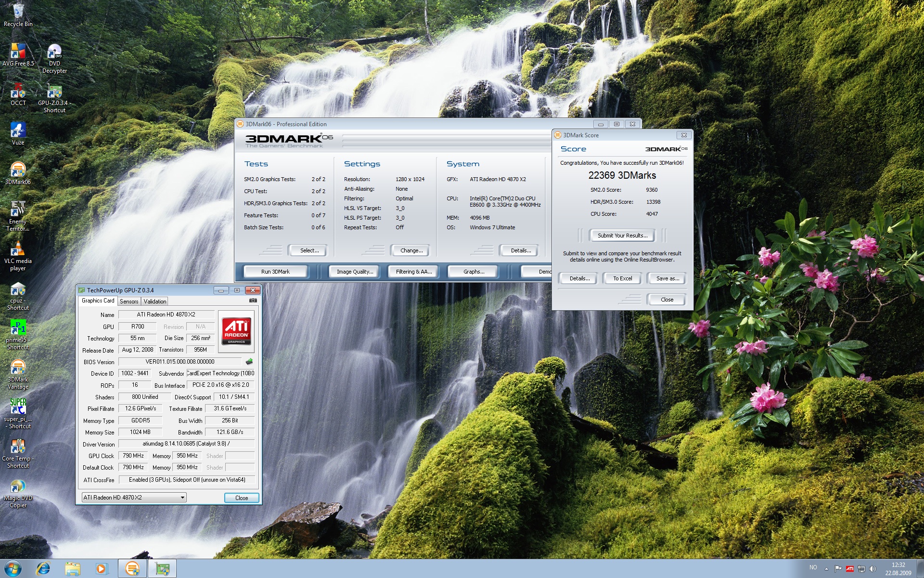The height and width of the screenshot is (578, 924).
Task: Open cpuz desktop shortcut
Action: [x=18, y=295]
